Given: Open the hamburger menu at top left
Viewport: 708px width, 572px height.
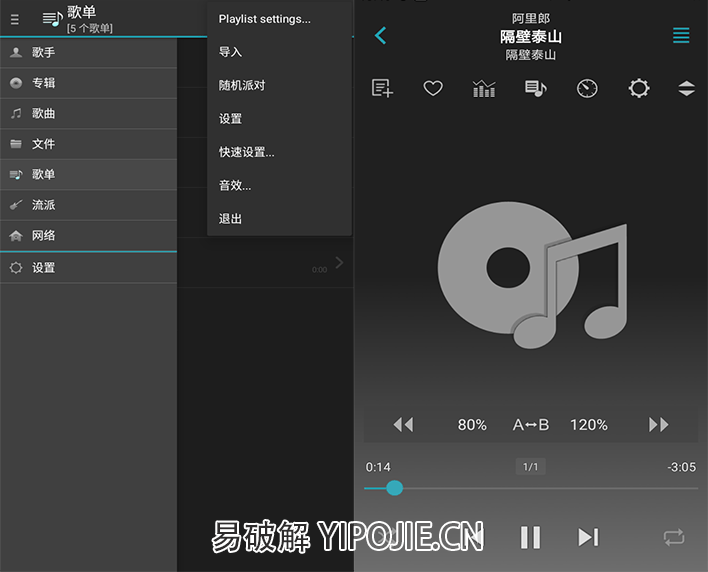Looking at the screenshot, I should click(15, 19).
